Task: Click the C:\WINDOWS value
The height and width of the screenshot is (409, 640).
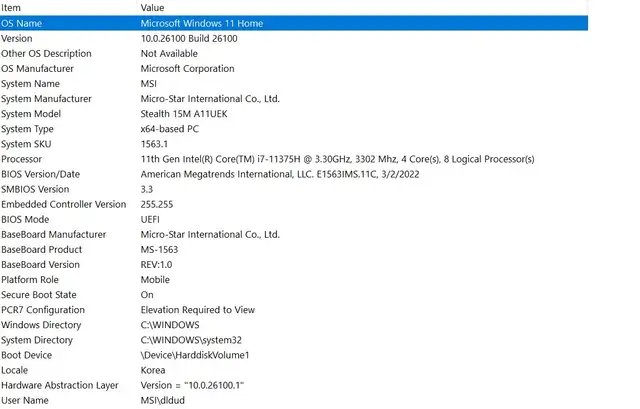Action: pyautogui.click(x=170, y=325)
